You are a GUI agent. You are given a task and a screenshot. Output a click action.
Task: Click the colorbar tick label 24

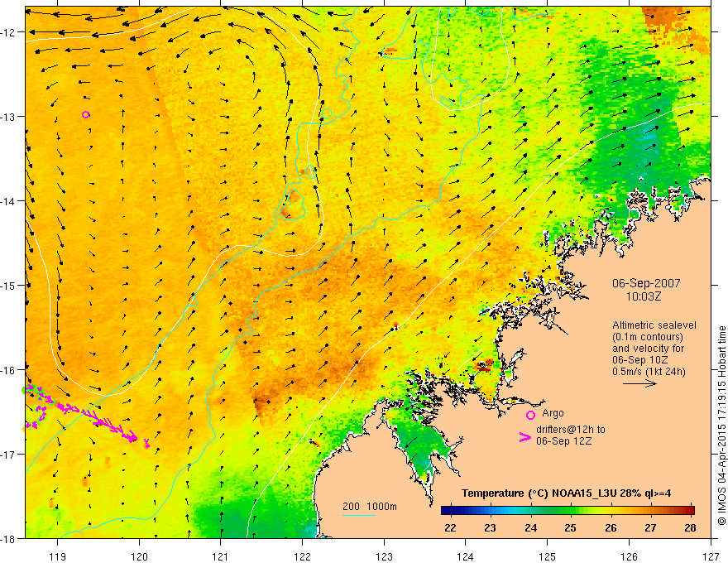[x=530, y=527]
